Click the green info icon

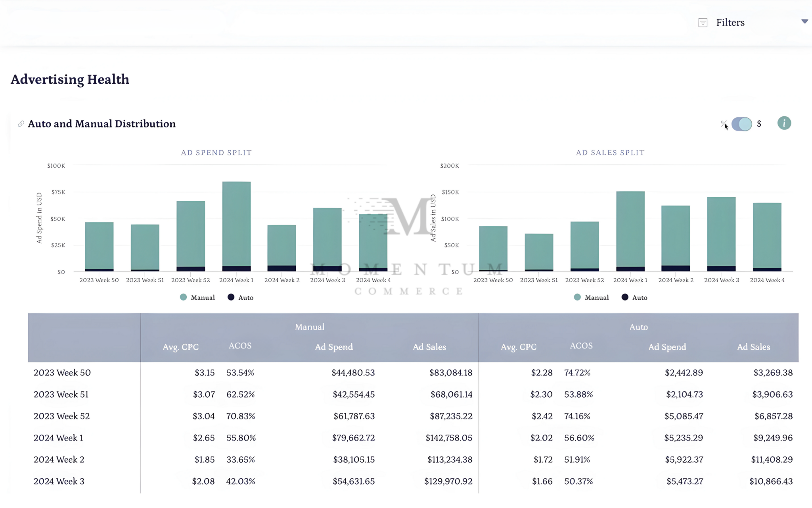tap(784, 123)
